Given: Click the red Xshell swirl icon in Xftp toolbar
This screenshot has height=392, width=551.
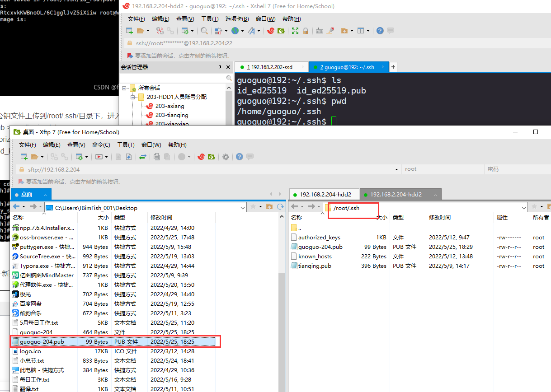Looking at the screenshot, I should point(201,157).
